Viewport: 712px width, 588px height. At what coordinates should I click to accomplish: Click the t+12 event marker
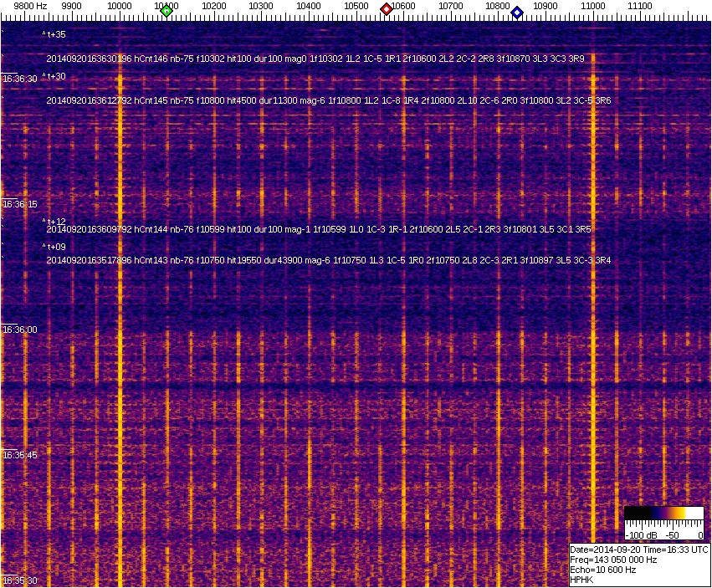tap(54, 222)
